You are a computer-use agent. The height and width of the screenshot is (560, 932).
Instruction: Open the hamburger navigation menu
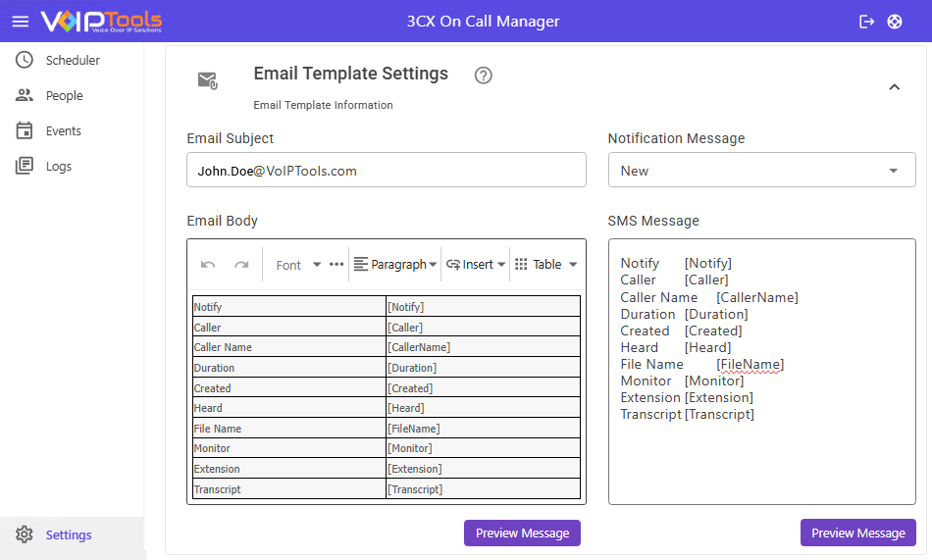click(x=21, y=22)
